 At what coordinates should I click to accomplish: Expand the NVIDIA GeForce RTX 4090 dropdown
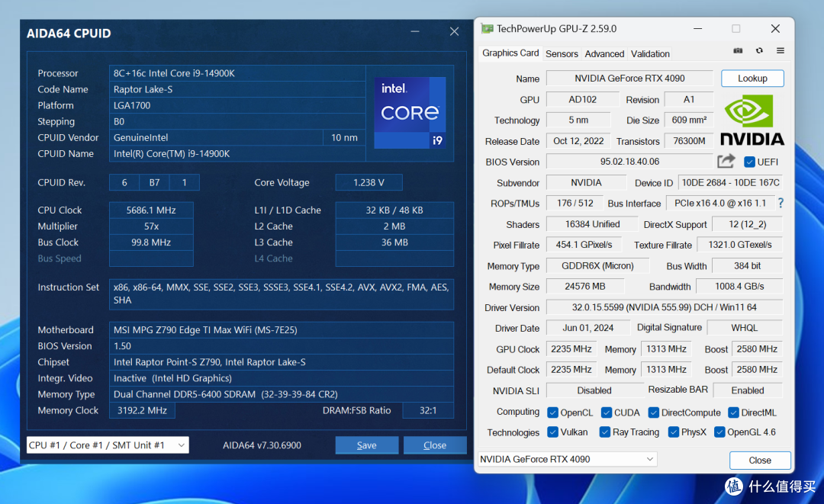click(x=568, y=459)
